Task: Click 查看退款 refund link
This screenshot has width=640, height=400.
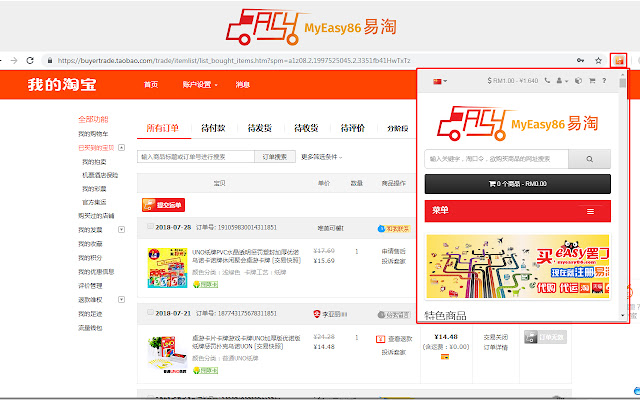Action: click(400, 339)
